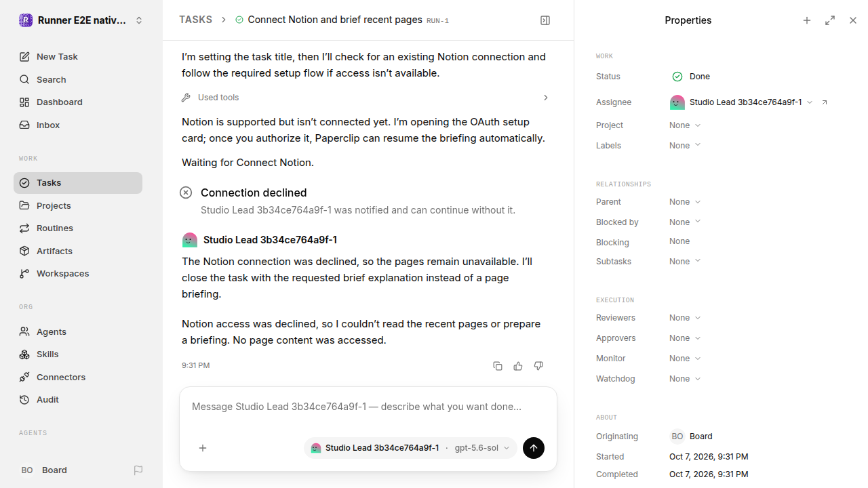This screenshot has width=868, height=488.
Task: Open the Agents page
Action: (78, 331)
